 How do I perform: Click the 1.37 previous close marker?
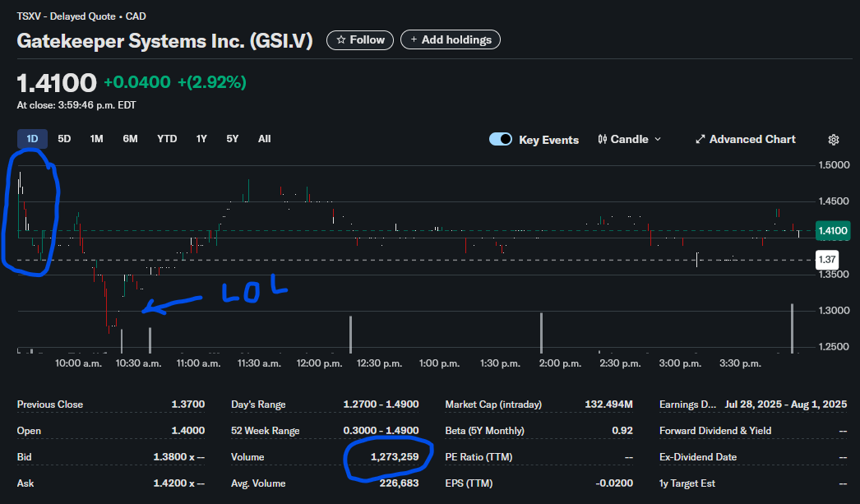(826, 260)
